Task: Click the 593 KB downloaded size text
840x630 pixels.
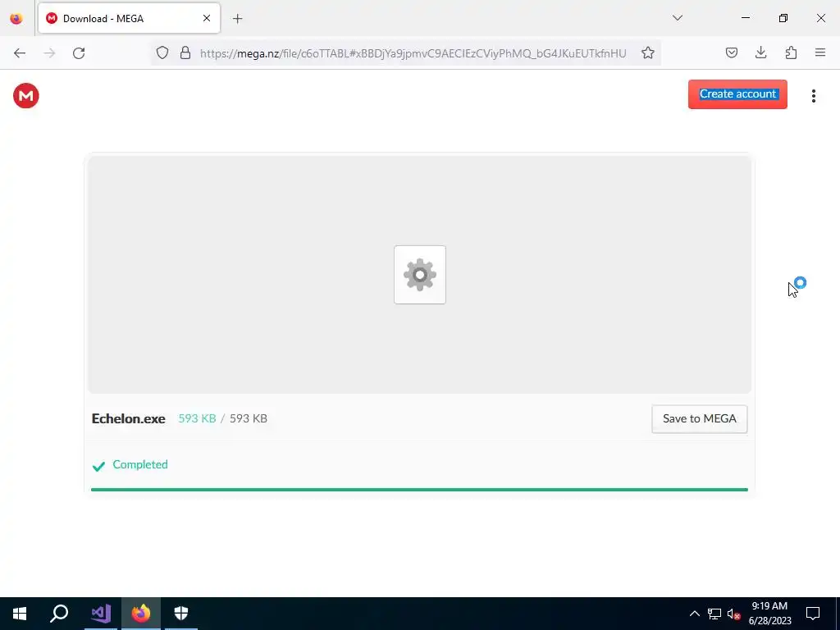Action: point(197,419)
